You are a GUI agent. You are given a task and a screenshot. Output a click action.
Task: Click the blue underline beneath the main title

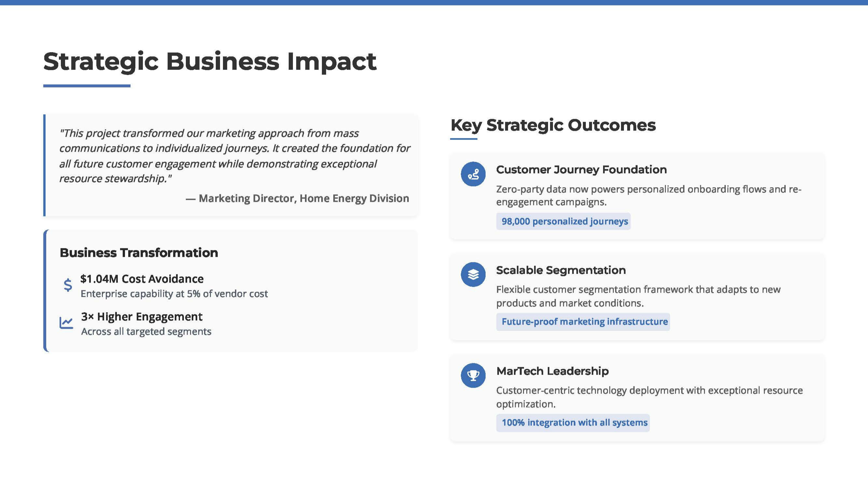(x=87, y=86)
